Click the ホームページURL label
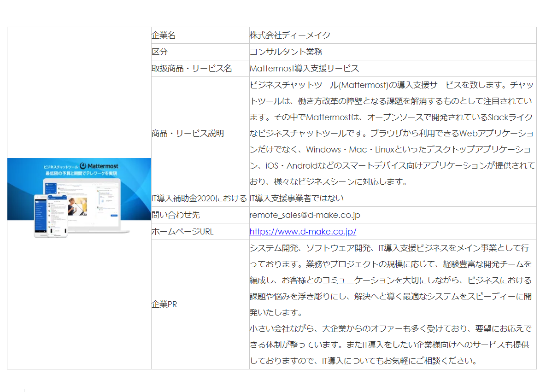This screenshot has height=392, width=540. pos(182,232)
